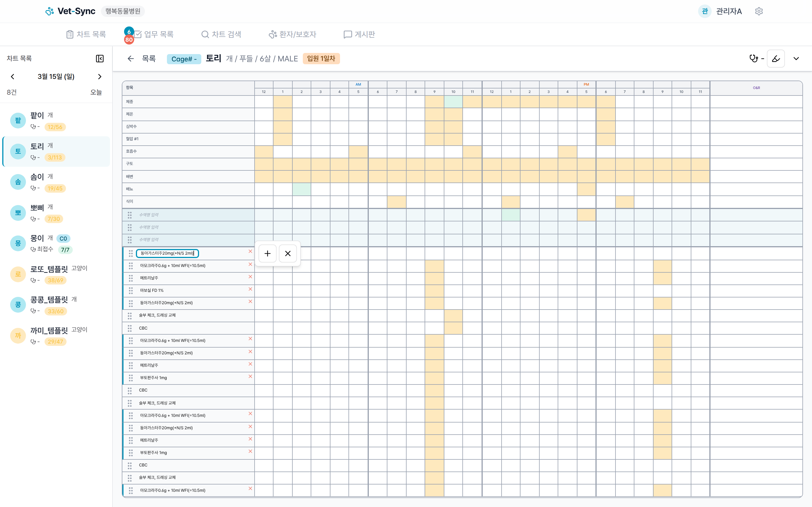Click the plus button in popup
This screenshot has width=812, height=507.
(267, 253)
